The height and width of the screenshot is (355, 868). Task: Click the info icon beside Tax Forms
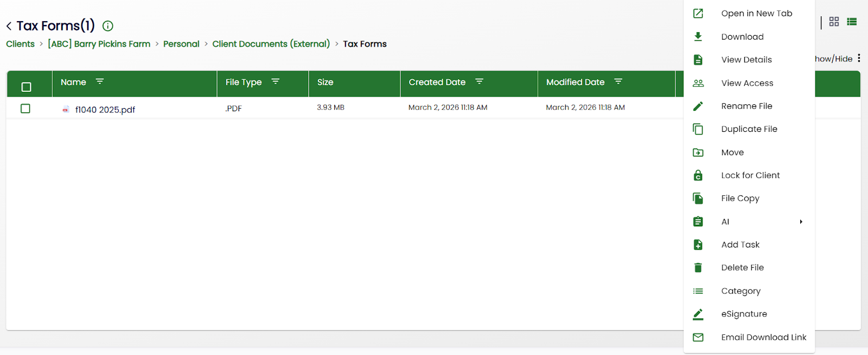(108, 26)
